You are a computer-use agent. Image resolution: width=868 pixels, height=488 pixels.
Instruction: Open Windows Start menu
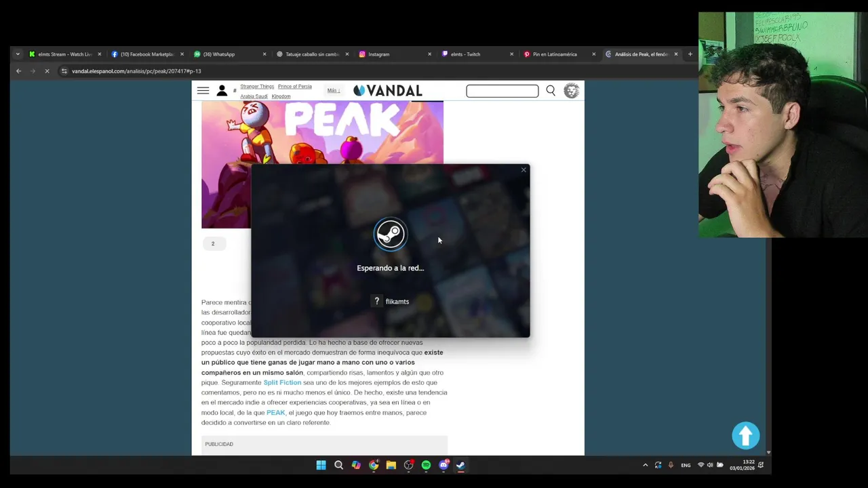point(321,465)
